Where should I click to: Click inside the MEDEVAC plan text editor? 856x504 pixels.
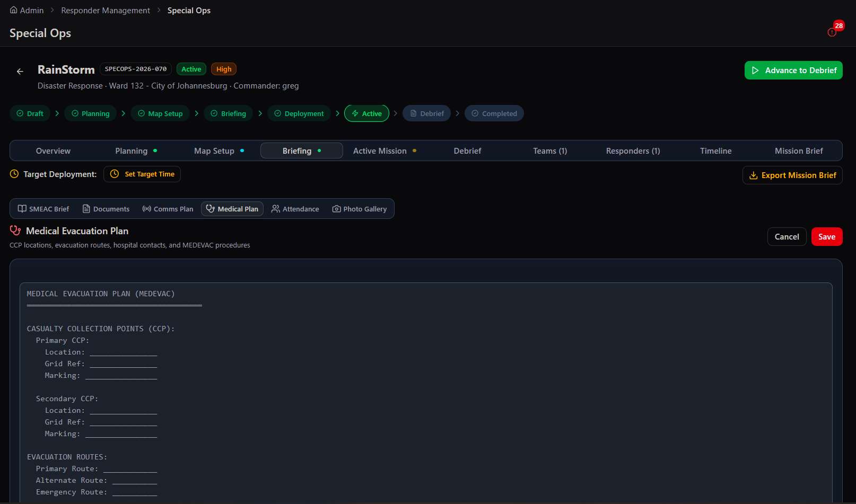[426, 392]
